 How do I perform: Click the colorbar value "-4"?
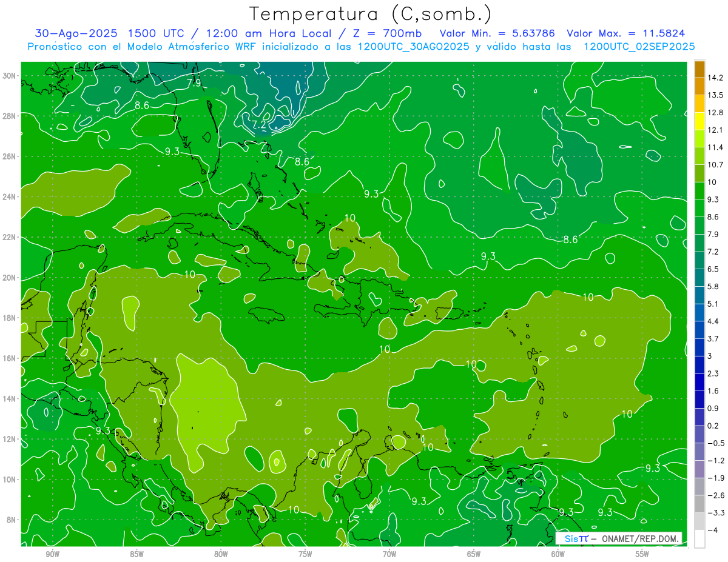pyautogui.click(x=713, y=530)
